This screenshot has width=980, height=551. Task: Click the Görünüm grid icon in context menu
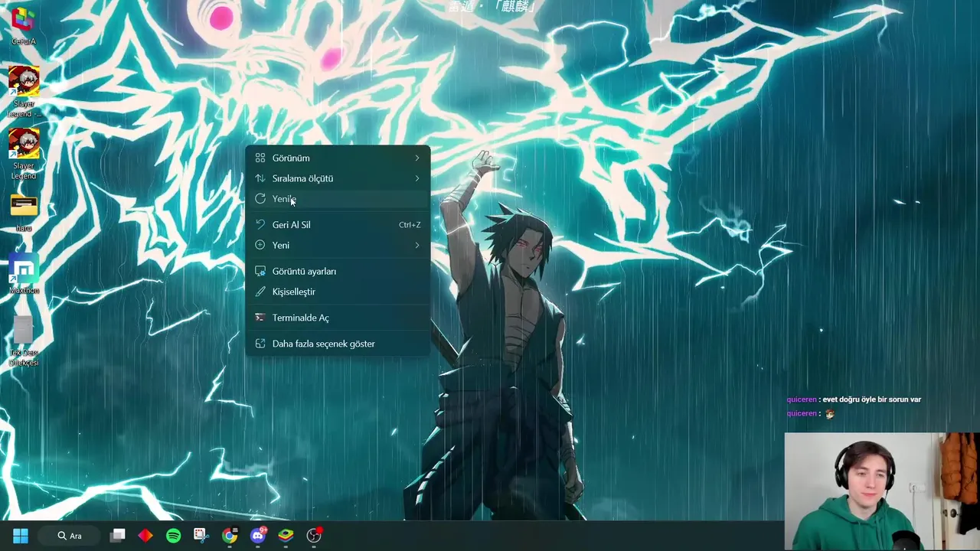click(x=260, y=158)
